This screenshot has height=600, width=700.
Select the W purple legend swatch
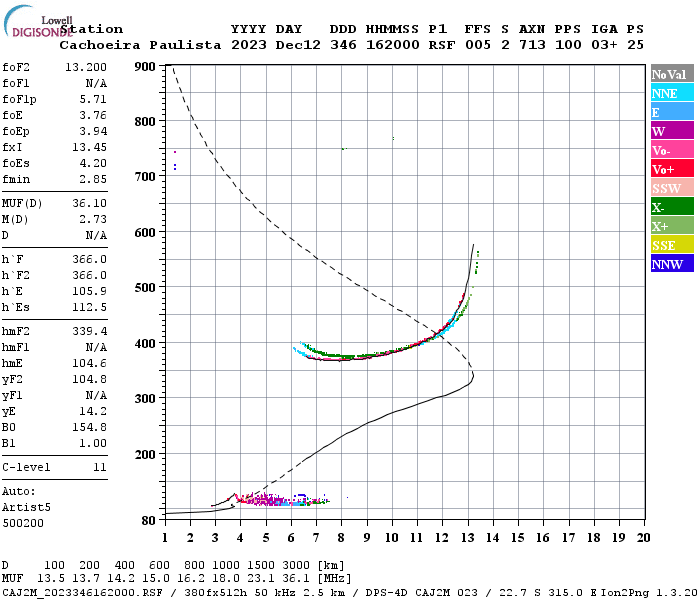(x=672, y=131)
